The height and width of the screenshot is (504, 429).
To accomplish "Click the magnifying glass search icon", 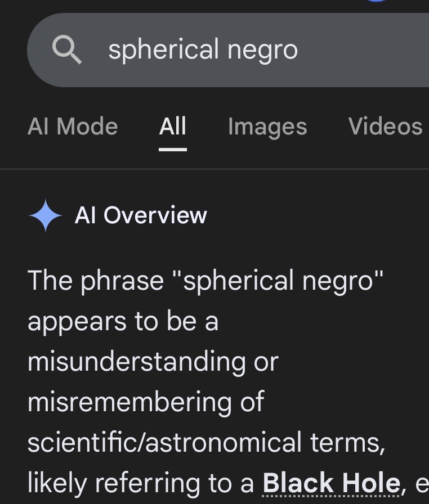I will click(67, 50).
